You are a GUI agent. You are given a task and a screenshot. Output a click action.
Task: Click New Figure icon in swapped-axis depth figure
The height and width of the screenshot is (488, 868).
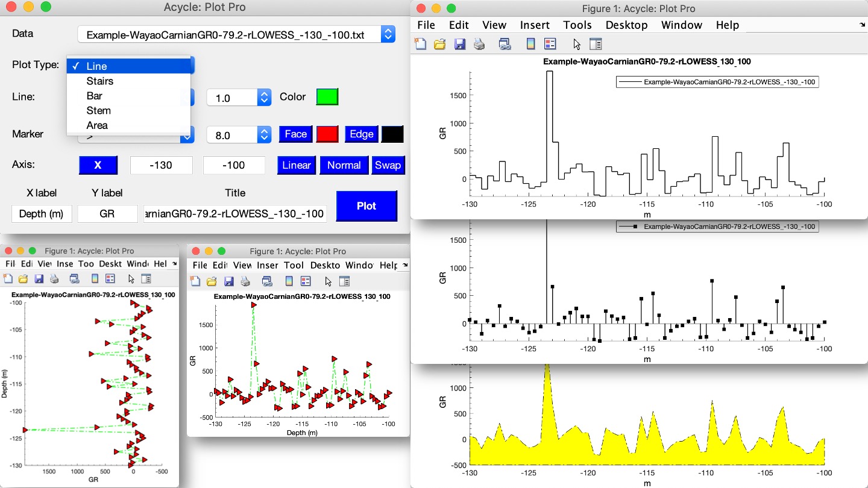pos(8,279)
